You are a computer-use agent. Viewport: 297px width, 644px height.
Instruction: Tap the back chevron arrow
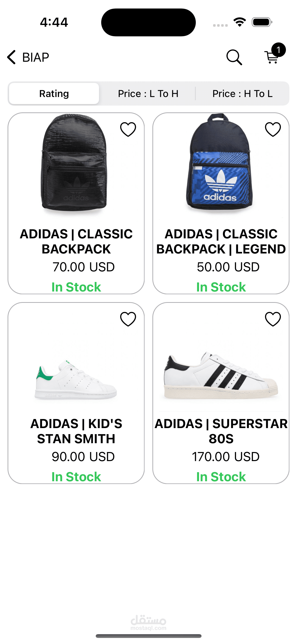tap(12, 57)
